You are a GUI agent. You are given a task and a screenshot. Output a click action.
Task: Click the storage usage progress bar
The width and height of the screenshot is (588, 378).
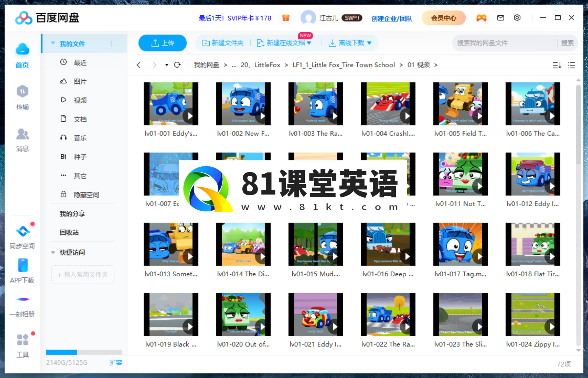[x=84, y=352]
